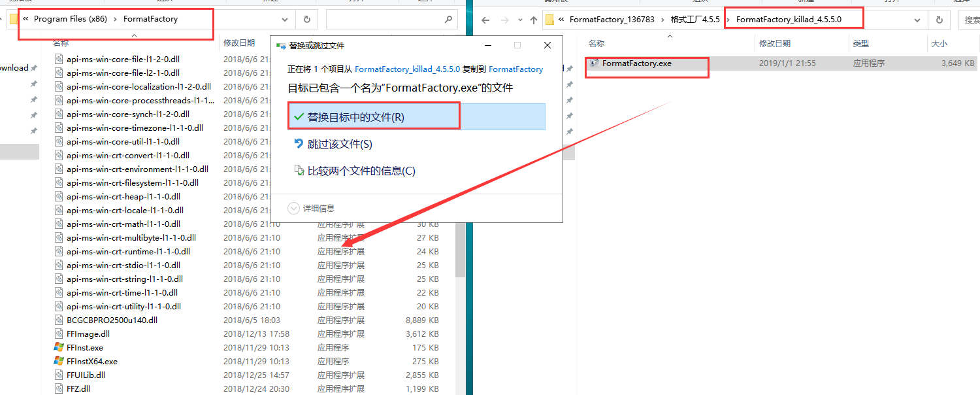The width and height of the screenshot is (980, 395).
Task: Click folder icon in right address bar
Action: pyautogui.click(x=549, y=19)
